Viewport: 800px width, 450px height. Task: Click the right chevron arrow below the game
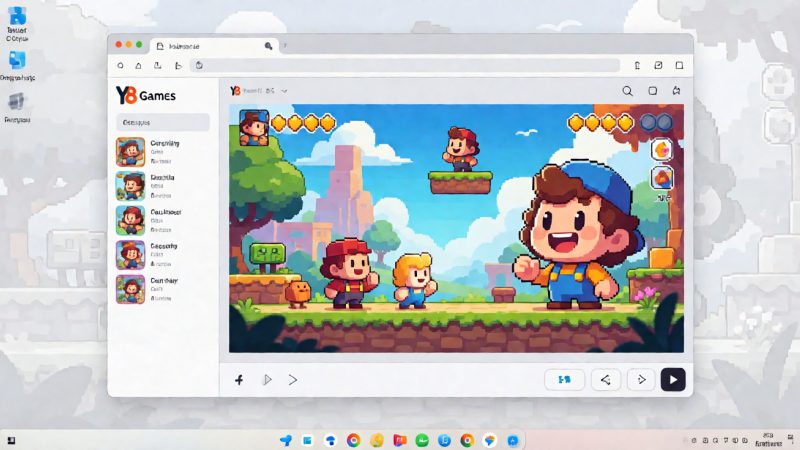pyautogui.click(x=293, y=380)
